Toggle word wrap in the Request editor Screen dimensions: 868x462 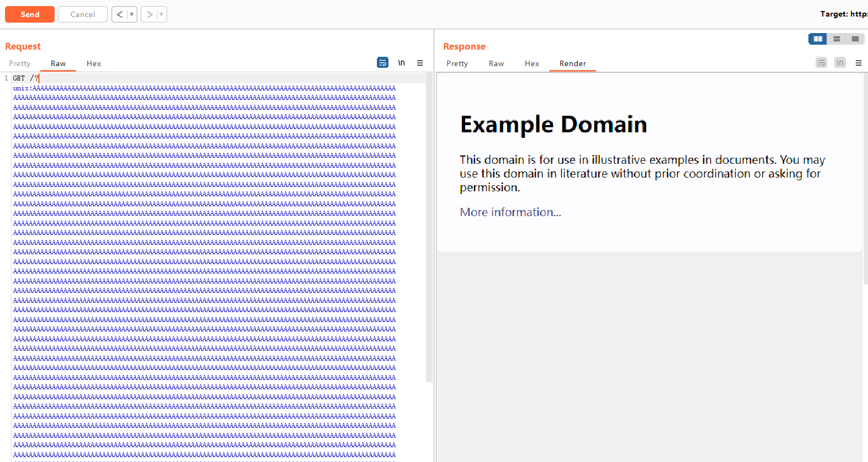[382, 63]
